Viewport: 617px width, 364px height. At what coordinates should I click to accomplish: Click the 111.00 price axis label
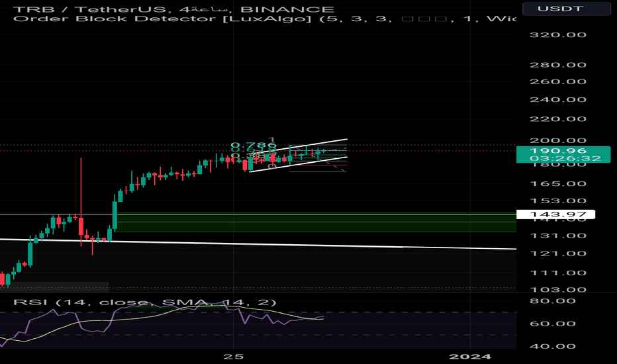(558, 273)
